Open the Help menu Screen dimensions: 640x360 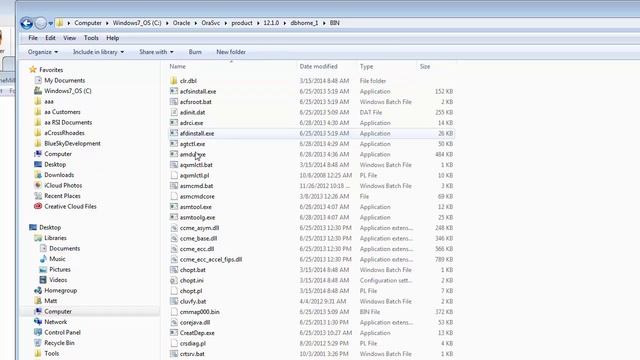[x=113, y=38]
